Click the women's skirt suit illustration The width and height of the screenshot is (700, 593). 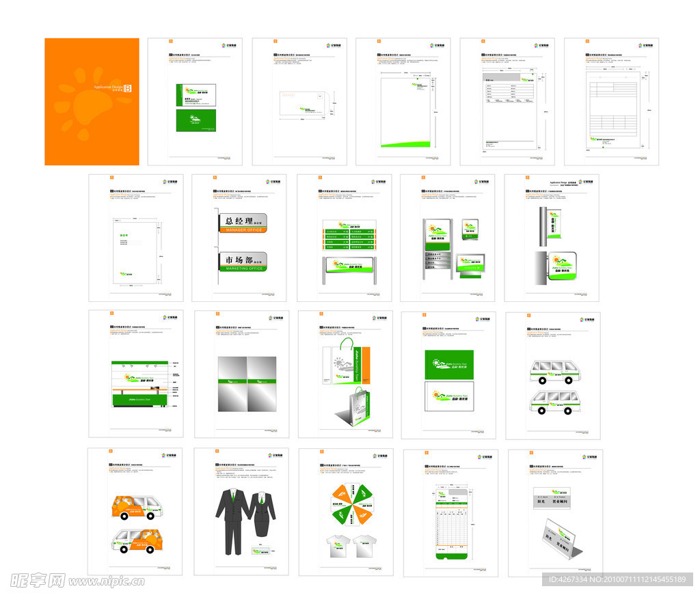[x=263, y=514]
